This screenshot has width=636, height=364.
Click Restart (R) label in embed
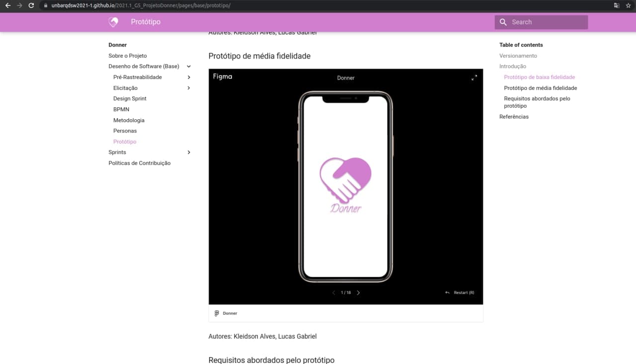coord(464,292)
